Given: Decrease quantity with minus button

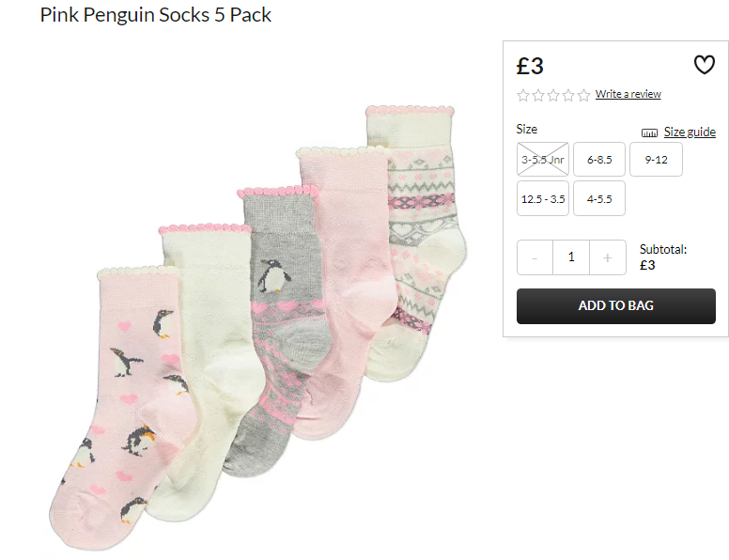Looking at the screenshot, I should [x=535, y=257].
